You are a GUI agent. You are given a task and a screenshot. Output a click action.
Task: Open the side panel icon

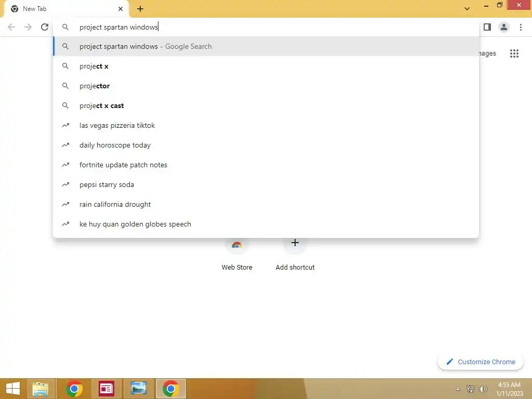click(x=487, y=27)
